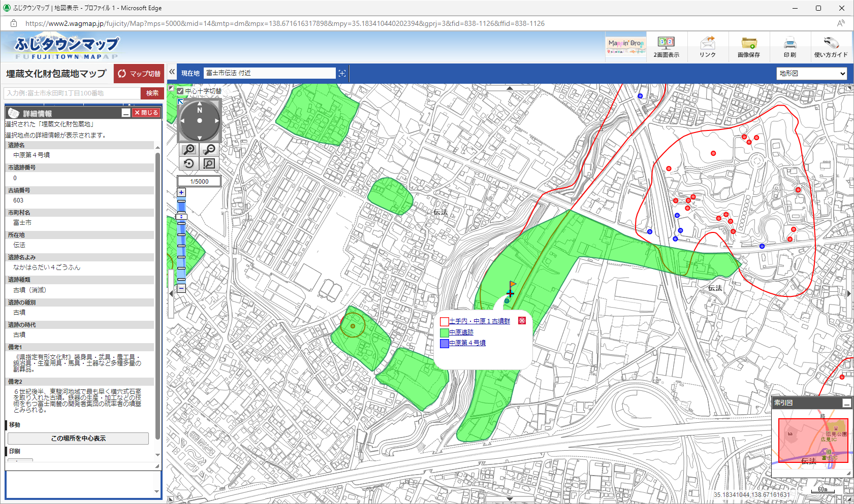Image resolution: width=854 pixels, height=504 pixels.
Task: Click the zoom slider handle on map
Action: tap(181, 217)
